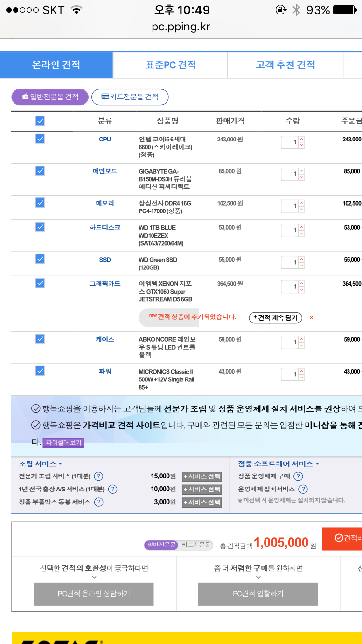Screen dimensions: 362x644
Task: Click the 1,005,000 total amount text
Action: [281, 543]
